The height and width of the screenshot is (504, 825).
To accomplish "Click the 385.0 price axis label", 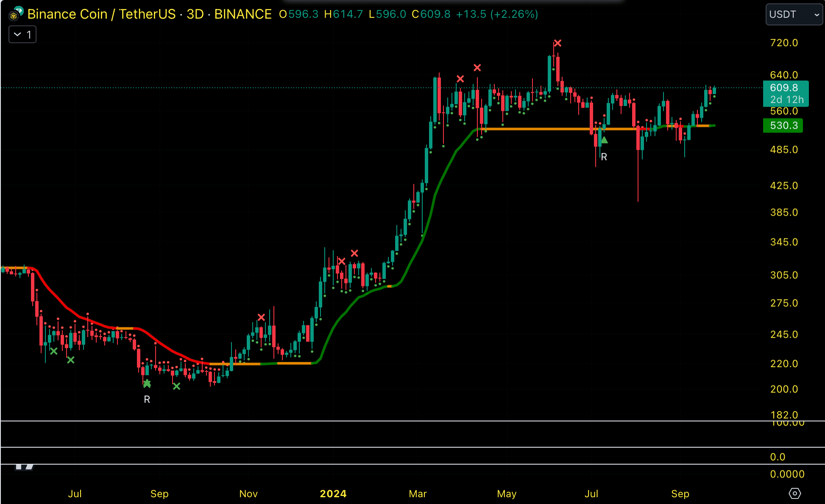I will 784,212.
